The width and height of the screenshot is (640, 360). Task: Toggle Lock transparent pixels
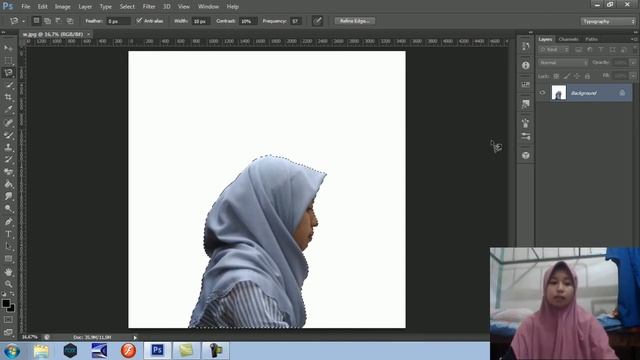[x=556, y=76]
